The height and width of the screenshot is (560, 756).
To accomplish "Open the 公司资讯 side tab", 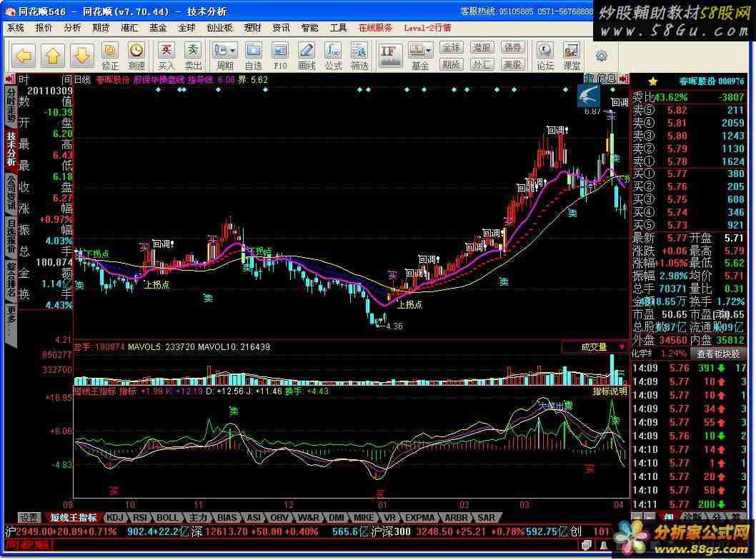I will 11,194.
